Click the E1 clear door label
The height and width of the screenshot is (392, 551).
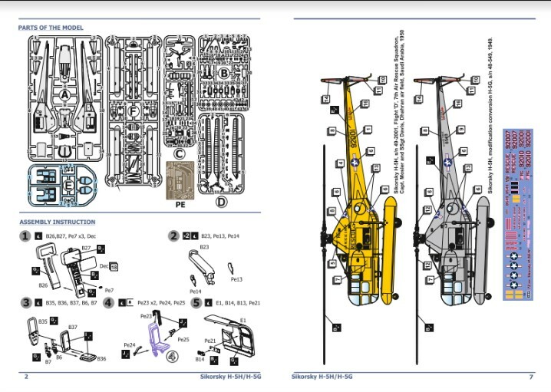[x=243, y=321]
